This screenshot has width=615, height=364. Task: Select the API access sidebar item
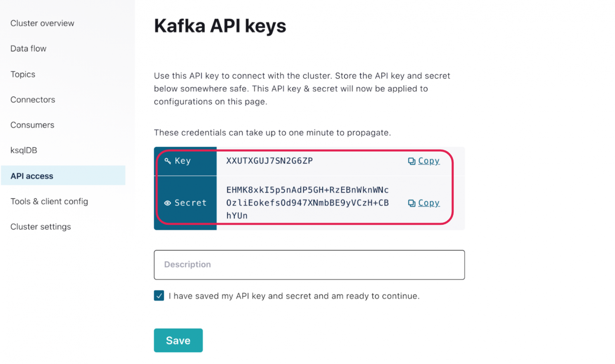point(32,176)
